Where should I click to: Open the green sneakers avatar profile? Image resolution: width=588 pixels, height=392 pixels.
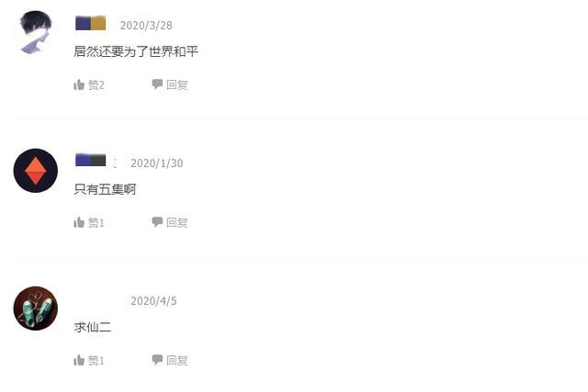pos(36,308)
